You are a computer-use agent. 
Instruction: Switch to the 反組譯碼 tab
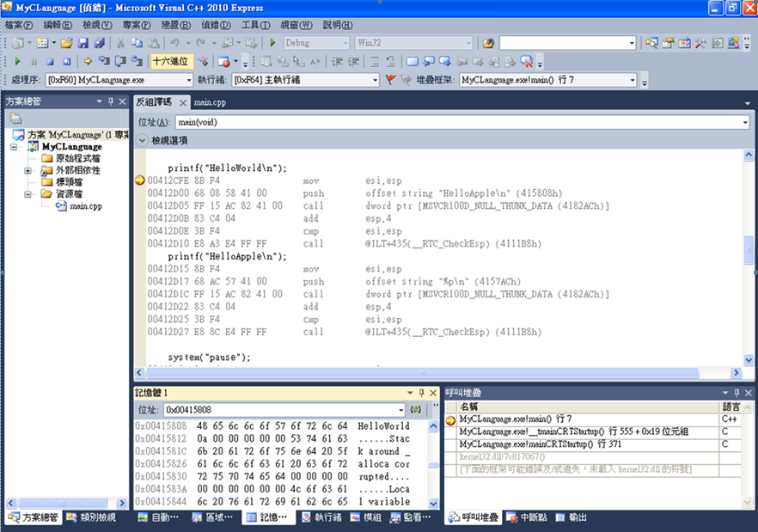(x=154, y=102)
